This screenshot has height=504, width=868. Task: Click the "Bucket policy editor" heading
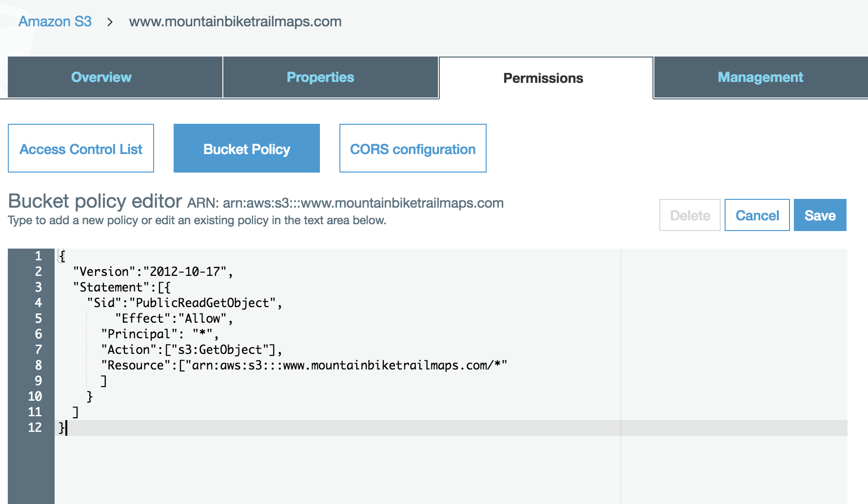[x=95, y=201]
